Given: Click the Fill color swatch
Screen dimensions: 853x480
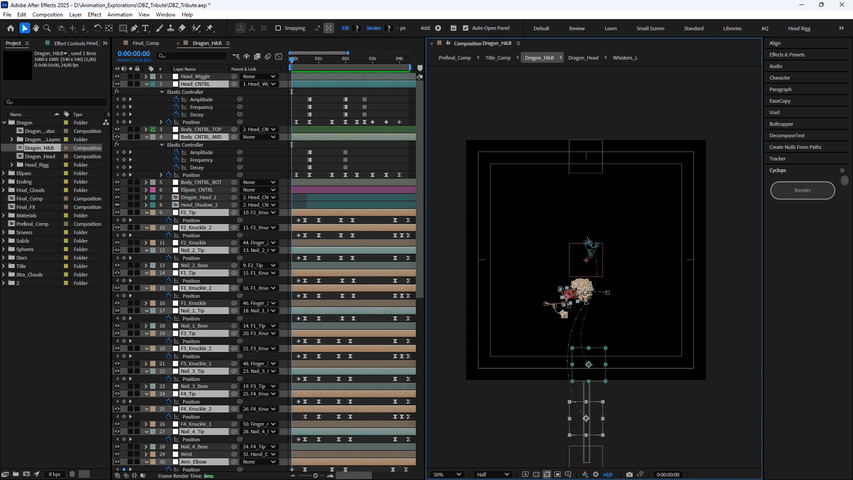Looking at the screenshot, I should 357,28.
